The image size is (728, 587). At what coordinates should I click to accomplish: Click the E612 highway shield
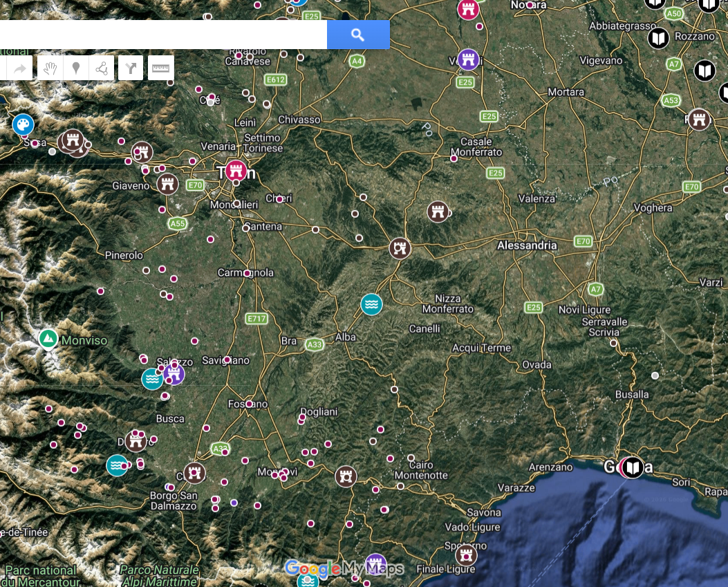pos(276,80)
